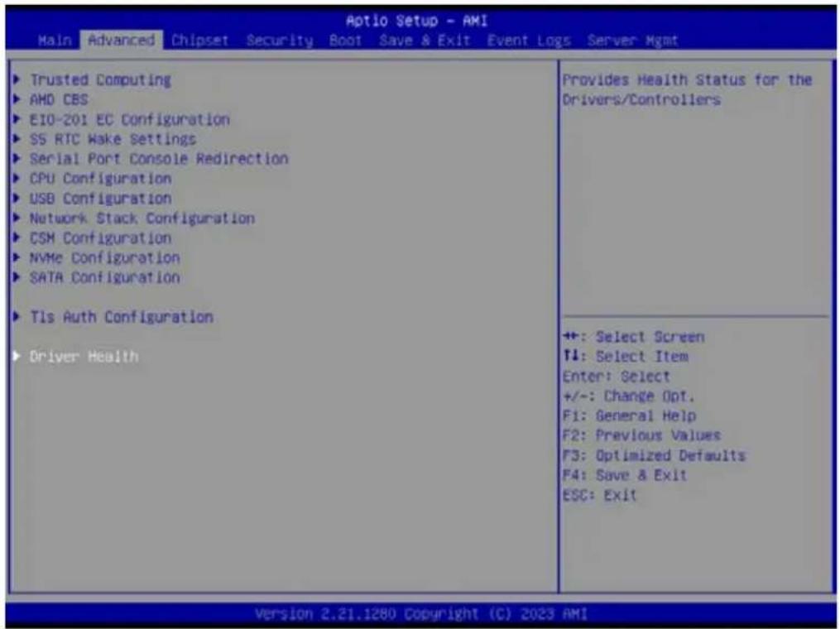This screenshot has height=629, width=840.
Task: Select the Server Mgmt tab
Action: (632, 41)
